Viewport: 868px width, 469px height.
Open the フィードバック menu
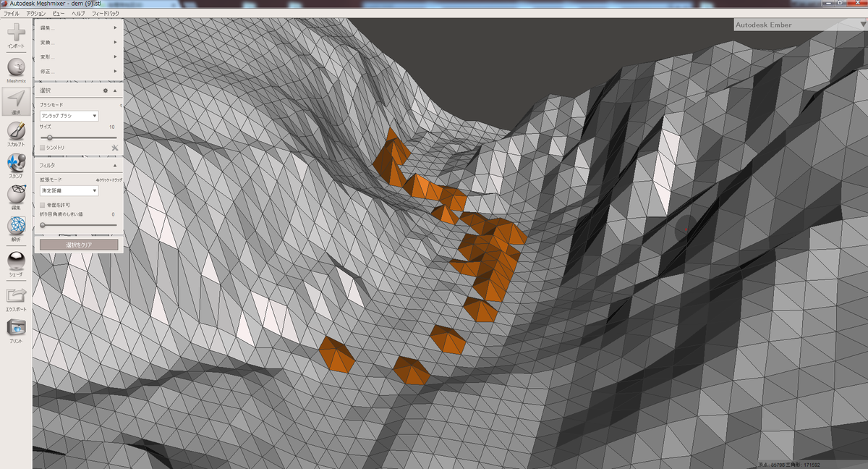pos(106,14)
